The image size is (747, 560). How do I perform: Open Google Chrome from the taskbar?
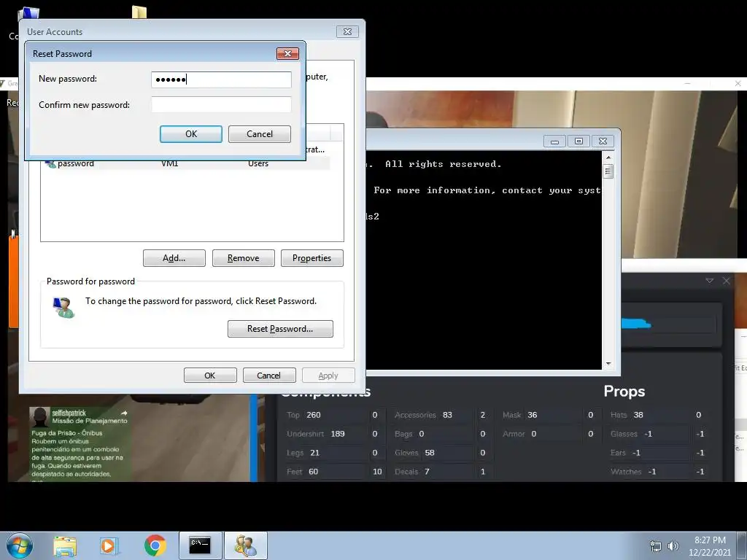pos(155,545)
